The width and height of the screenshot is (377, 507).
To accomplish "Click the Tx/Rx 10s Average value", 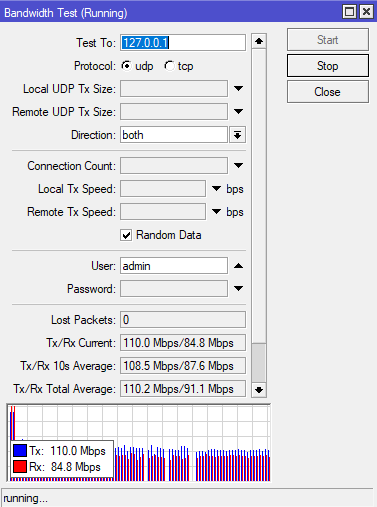I will (x=183, y=366).
